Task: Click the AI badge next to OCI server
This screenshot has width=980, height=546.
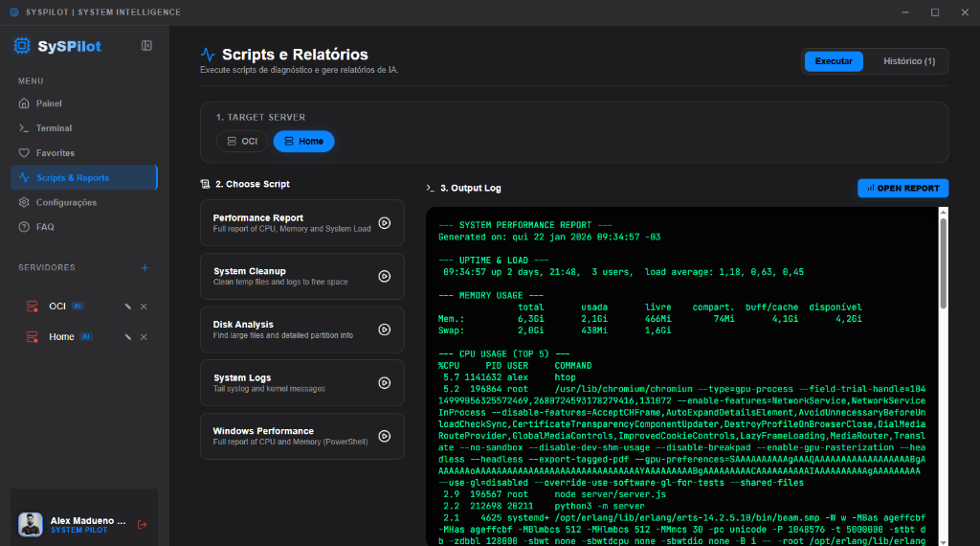Action: [x=78, y=307]
